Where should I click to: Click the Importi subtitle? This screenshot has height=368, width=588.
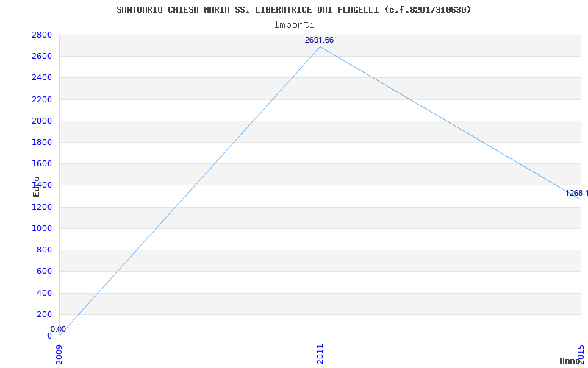pos(294,25)
